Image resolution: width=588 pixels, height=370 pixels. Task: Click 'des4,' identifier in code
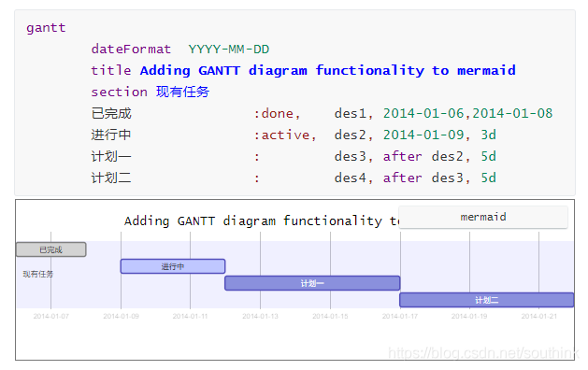[354, 178]
